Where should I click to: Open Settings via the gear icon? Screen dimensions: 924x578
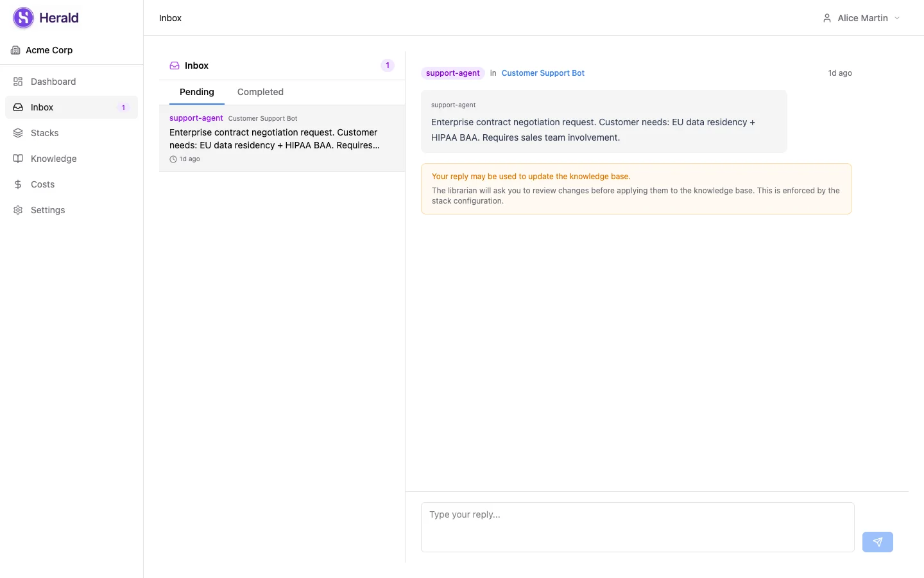coord(18,210)
